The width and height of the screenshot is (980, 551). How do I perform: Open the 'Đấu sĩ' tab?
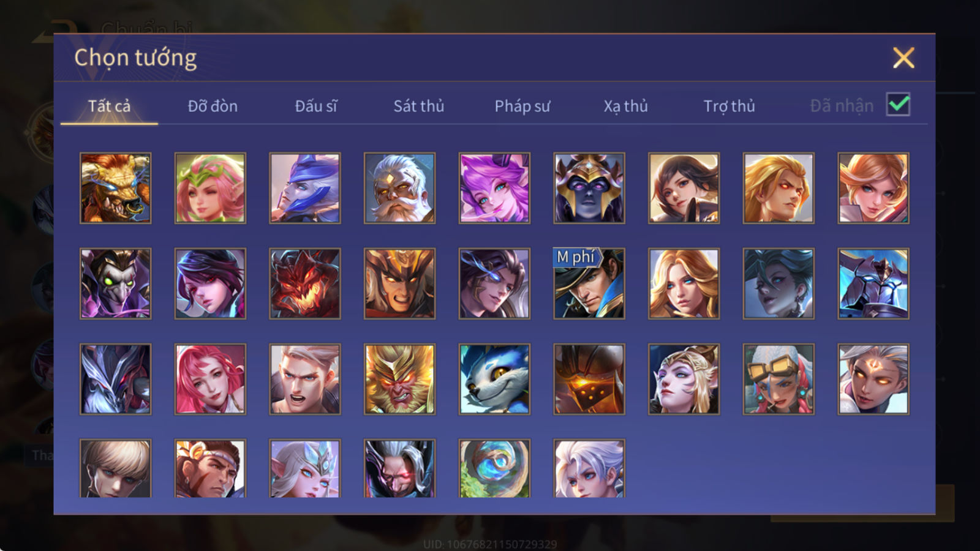tap(316, 106)
